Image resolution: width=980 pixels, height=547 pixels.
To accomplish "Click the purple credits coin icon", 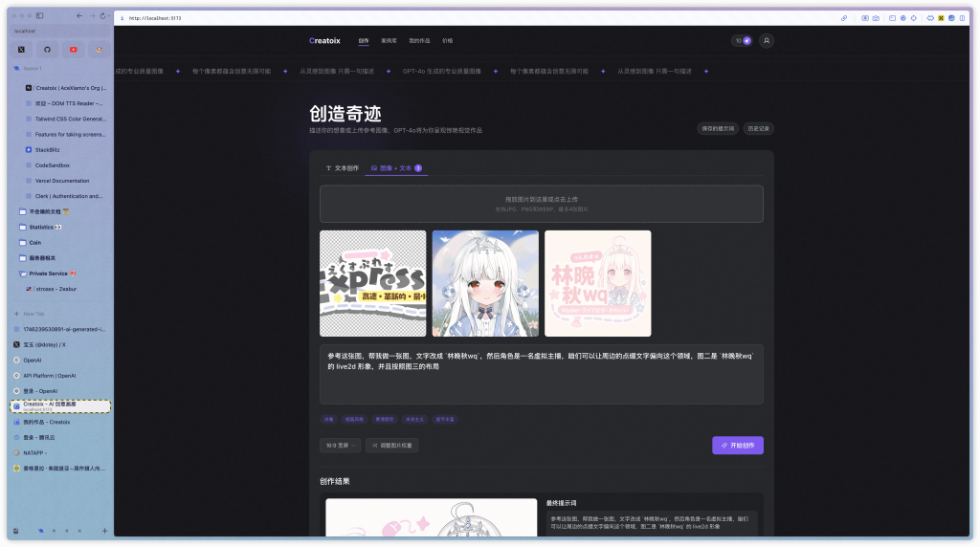I will pyautogui.click(x=746, y=41).
